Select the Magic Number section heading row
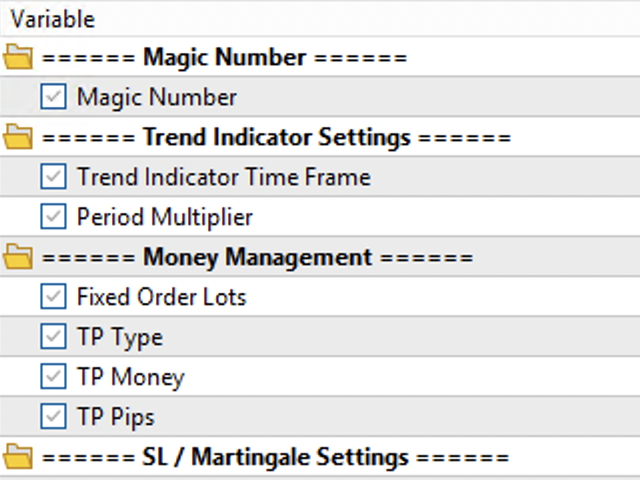This screenshot has height=480, width=640. click(320, 57)
